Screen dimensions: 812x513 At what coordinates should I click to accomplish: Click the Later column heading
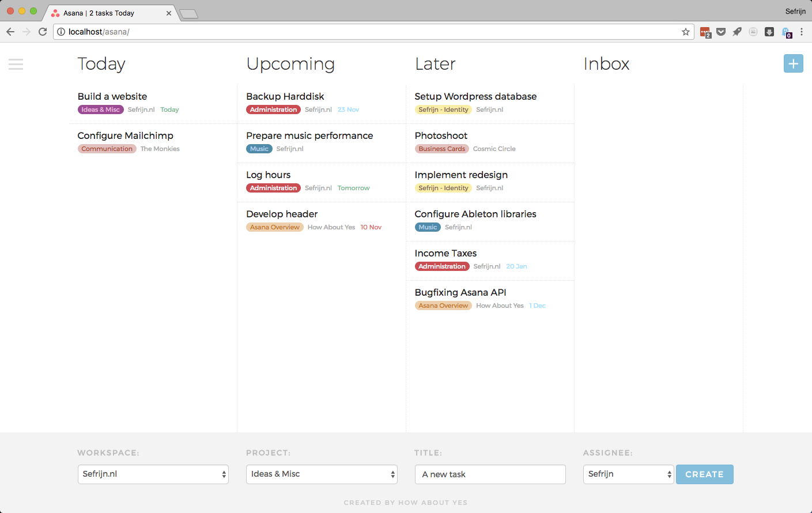435,64
